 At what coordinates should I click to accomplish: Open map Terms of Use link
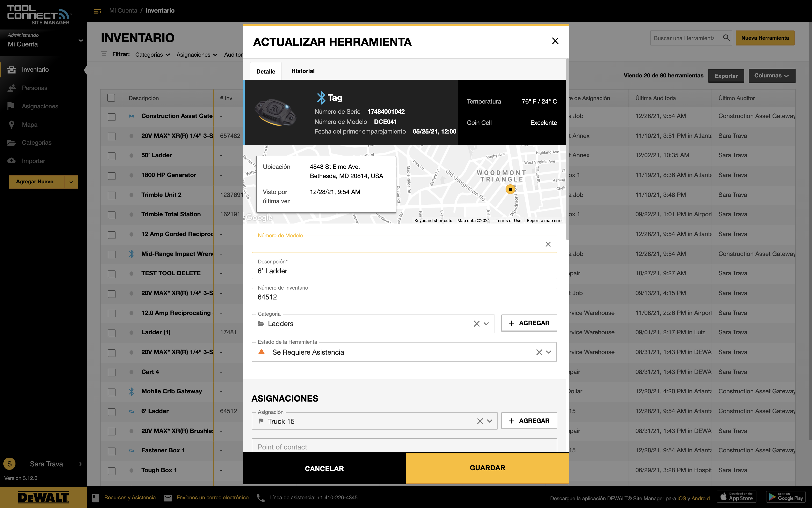[508, 221]
